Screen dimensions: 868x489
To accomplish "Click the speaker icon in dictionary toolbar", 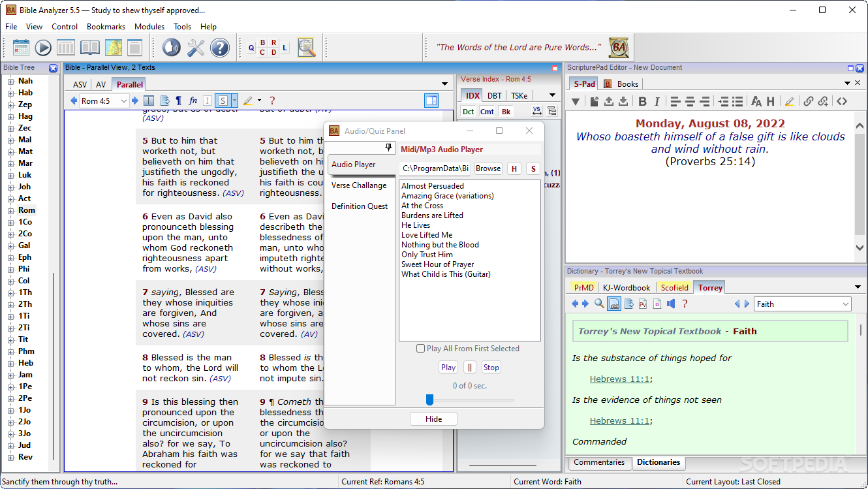I will point(671,304).
